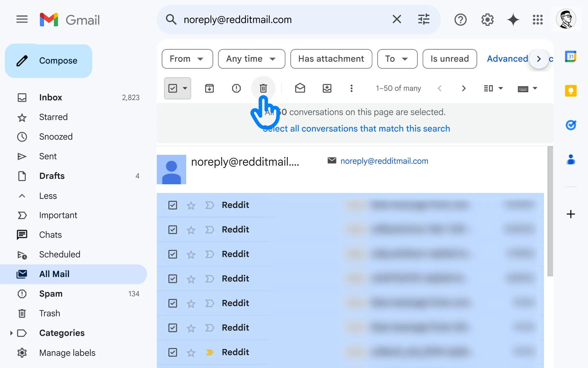Open Contacts in side panel
The image size is (588, 368).
571,159
